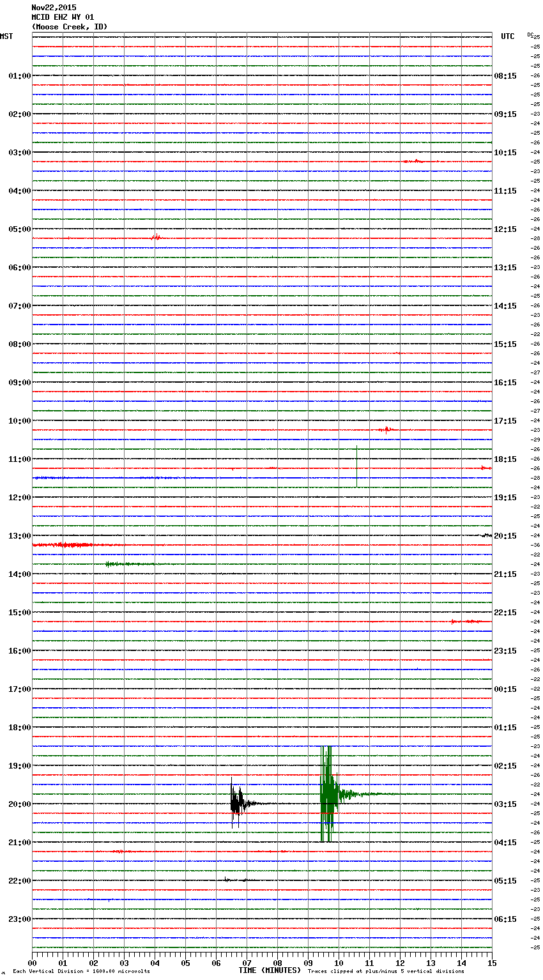Image resolution: width=543 pixels, height=980 pixels.
Task: Click the 02:15 UTC time label
Action: [505, 766]
